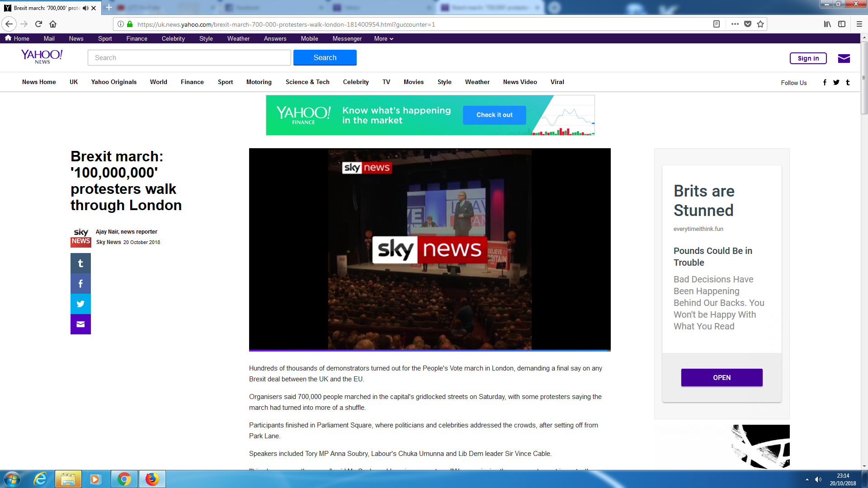The height and width of the screenshot is (488, 868).
Task: Open Finance in the purple top bar
Action: 137,38
